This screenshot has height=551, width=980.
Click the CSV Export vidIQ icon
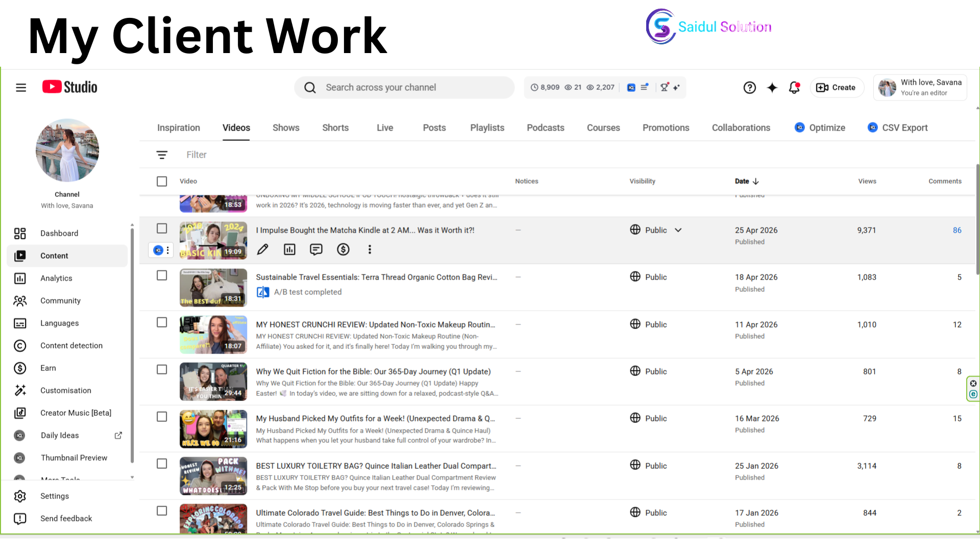[873, 128]
